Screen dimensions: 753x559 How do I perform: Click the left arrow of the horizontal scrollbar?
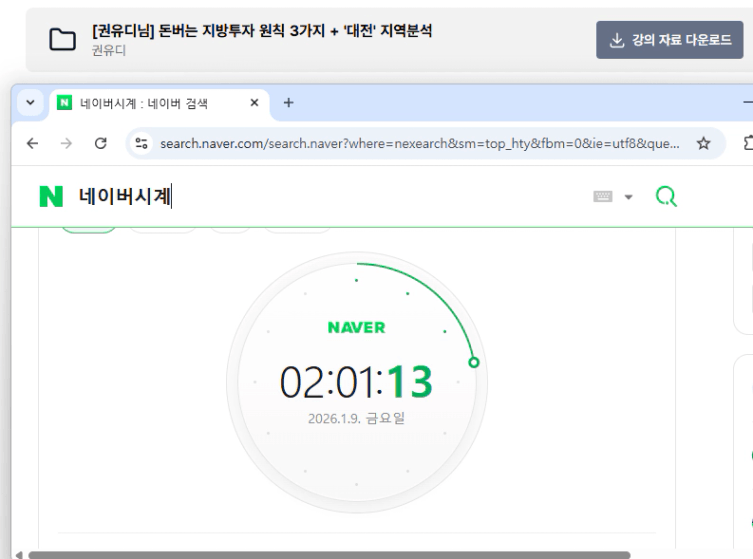(x=18, y=555)
